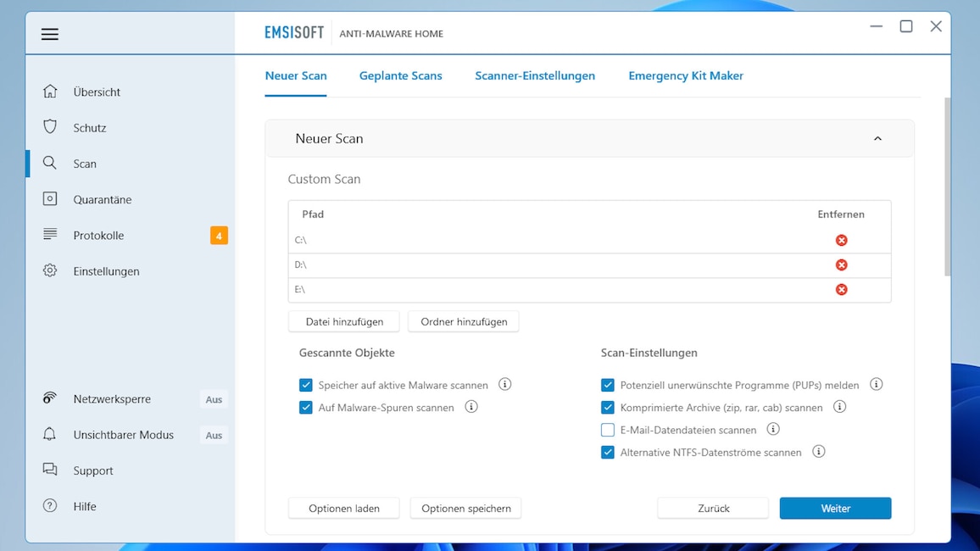Click the Übersicht home icon

(x=50, y=92)
